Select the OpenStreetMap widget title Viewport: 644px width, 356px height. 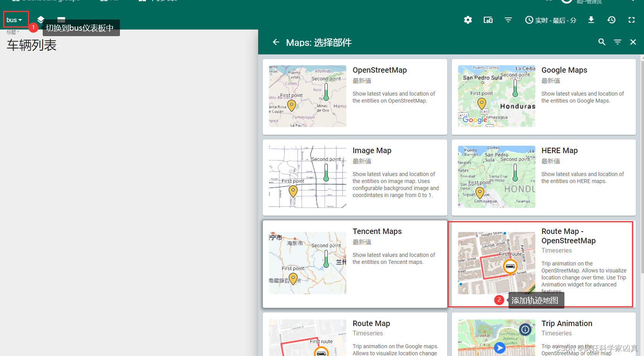coord(380,70)
